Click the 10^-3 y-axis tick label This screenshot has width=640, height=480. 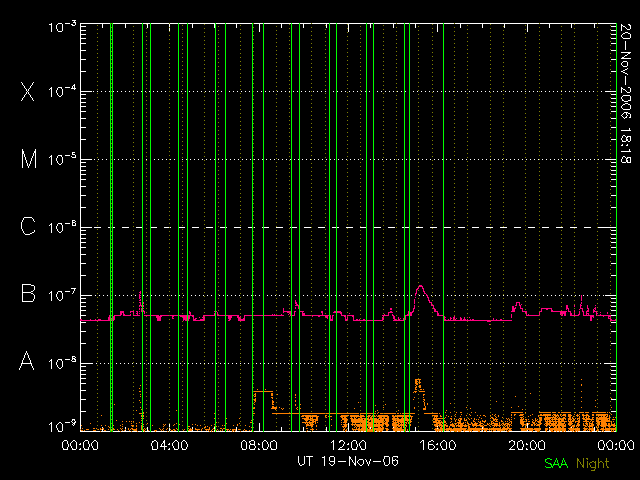62,27
